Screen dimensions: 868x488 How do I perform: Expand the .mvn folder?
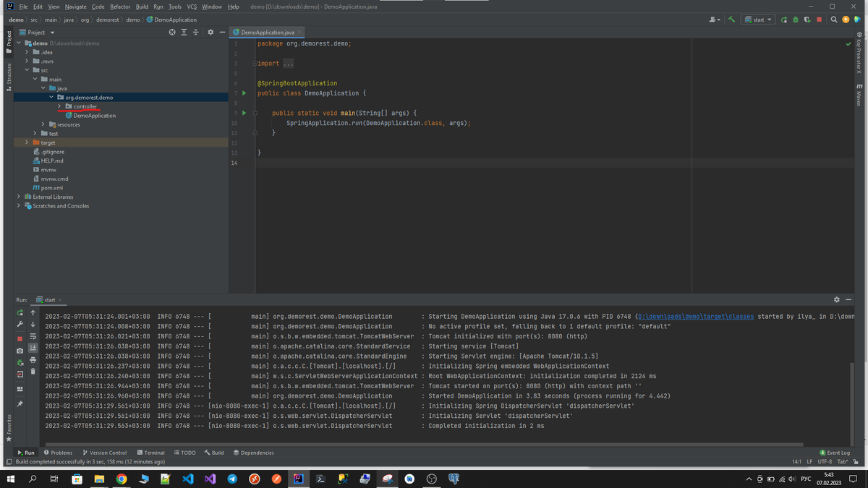tap(27, 61)
